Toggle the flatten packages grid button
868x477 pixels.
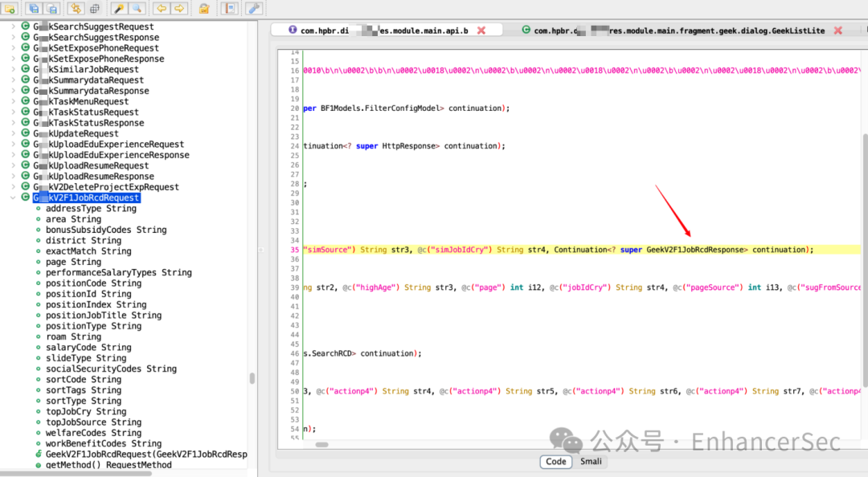tap(95, 8)
